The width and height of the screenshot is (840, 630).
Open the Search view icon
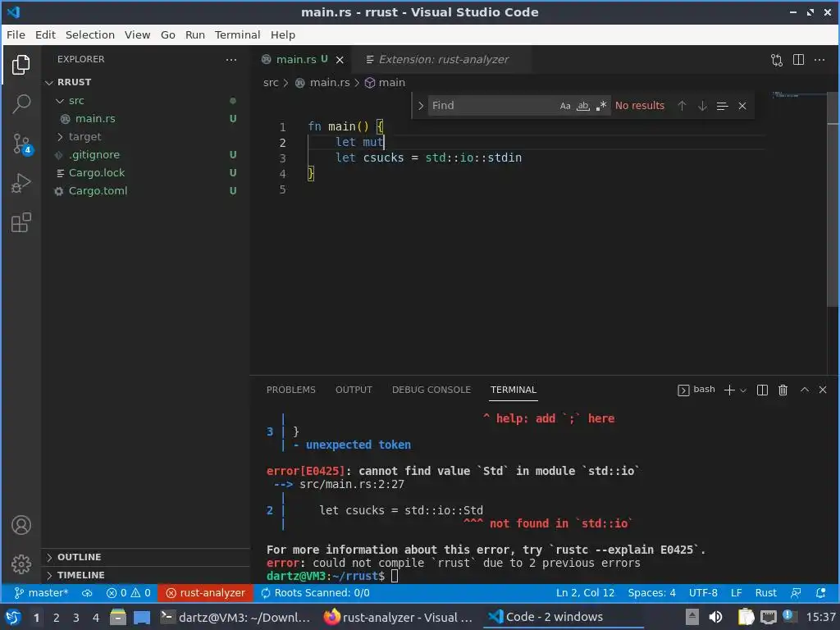pyautogui.click(x=21, y=104)
